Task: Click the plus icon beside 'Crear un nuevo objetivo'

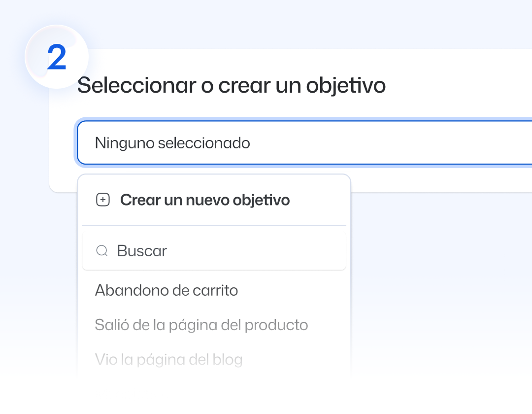Action: coord(102,200)
